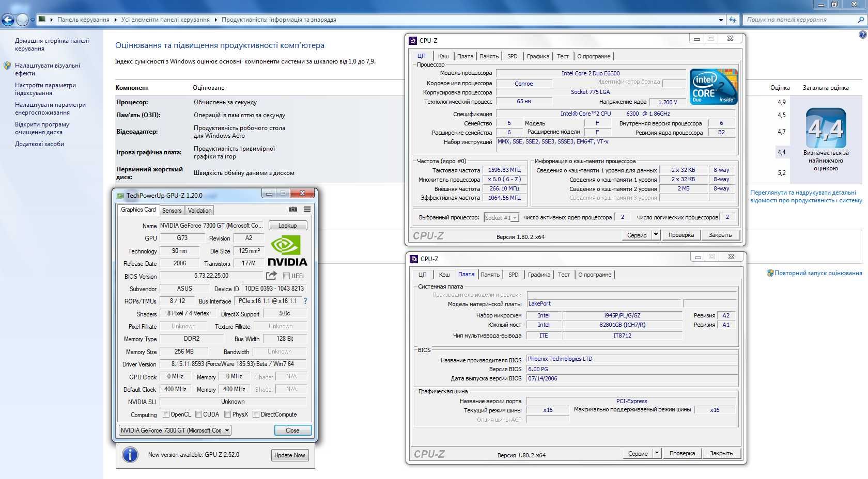Switch to the Validation tab in GPU-Z
The image size is (868, 479).
(199, 211)
